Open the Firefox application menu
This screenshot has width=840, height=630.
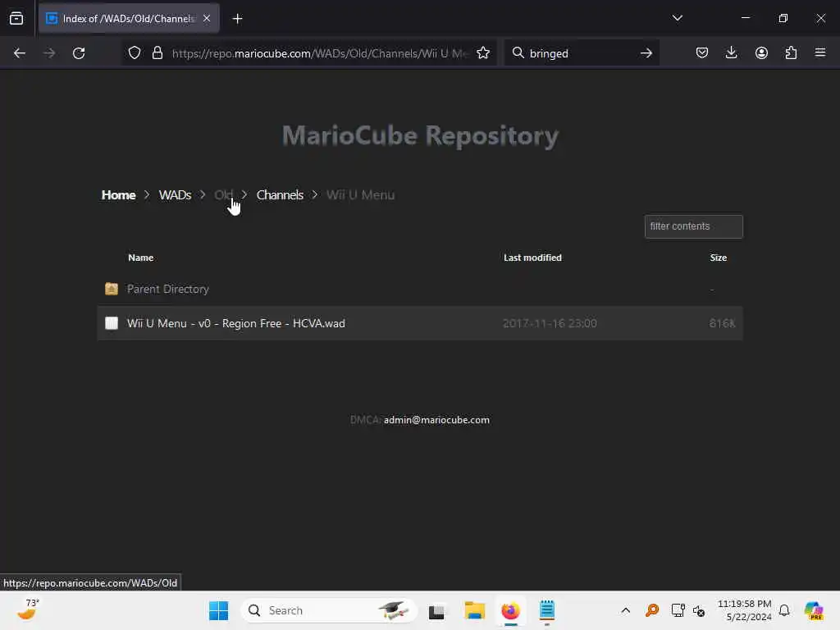coord(820,52)
